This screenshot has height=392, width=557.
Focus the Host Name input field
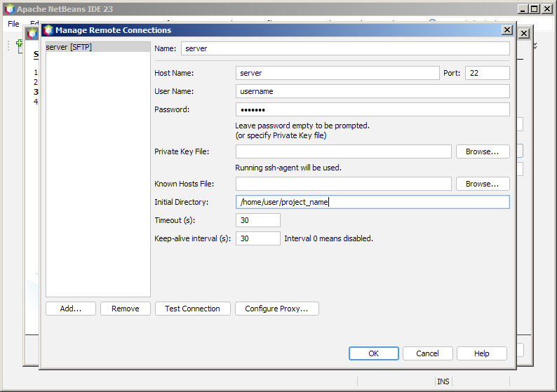coord(337,73)
